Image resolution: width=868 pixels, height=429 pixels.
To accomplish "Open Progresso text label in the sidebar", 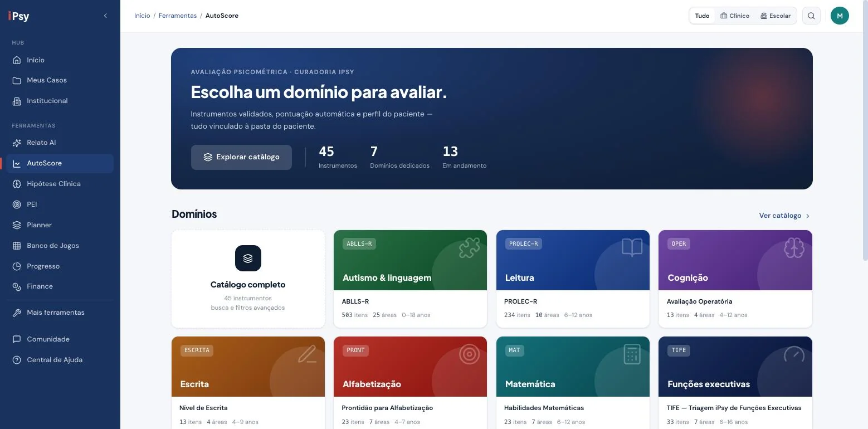I will coord(43,266).
